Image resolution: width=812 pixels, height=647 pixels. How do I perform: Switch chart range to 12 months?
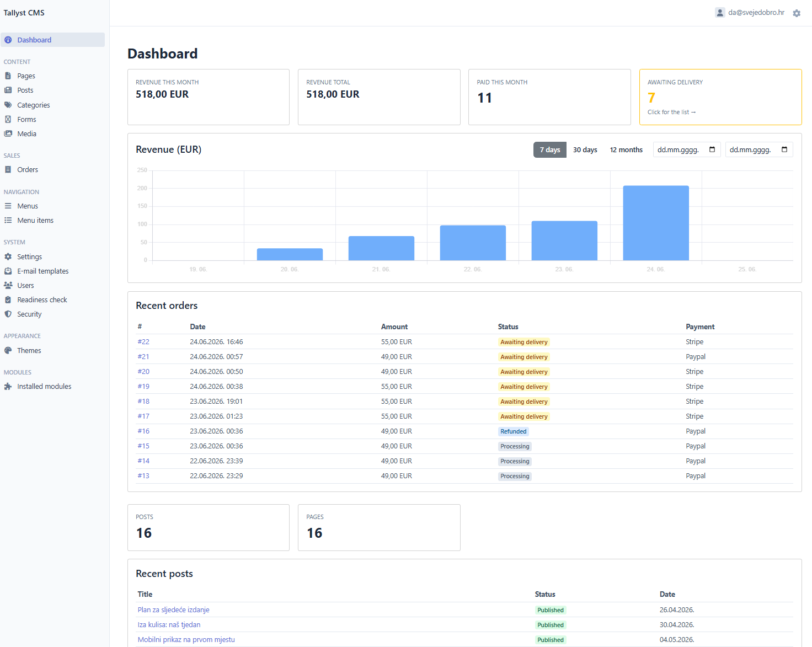click(626, 150)
